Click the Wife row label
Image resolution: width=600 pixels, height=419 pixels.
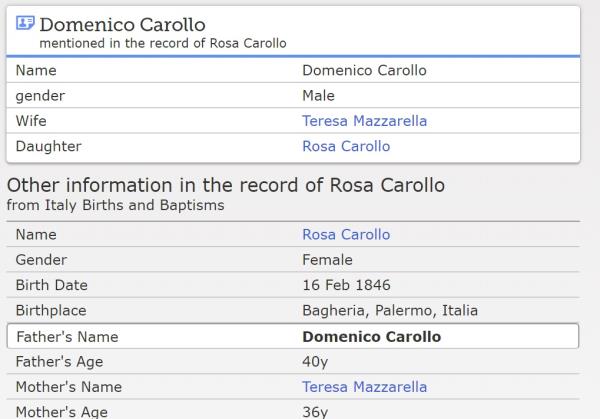(31, 121)
